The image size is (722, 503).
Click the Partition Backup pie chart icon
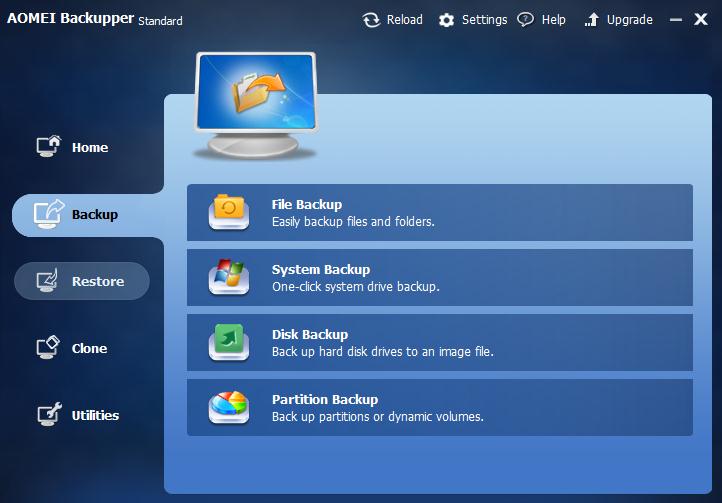coord(229,407)
